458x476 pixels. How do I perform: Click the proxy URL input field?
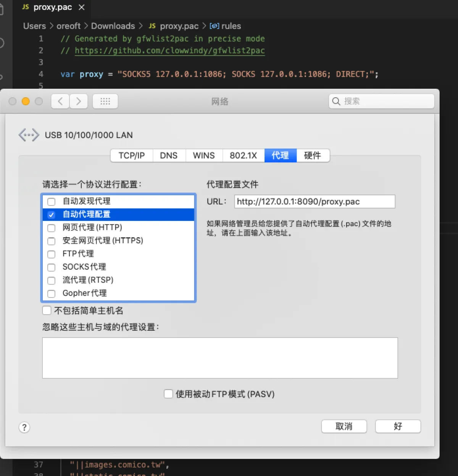pos(314,201)
